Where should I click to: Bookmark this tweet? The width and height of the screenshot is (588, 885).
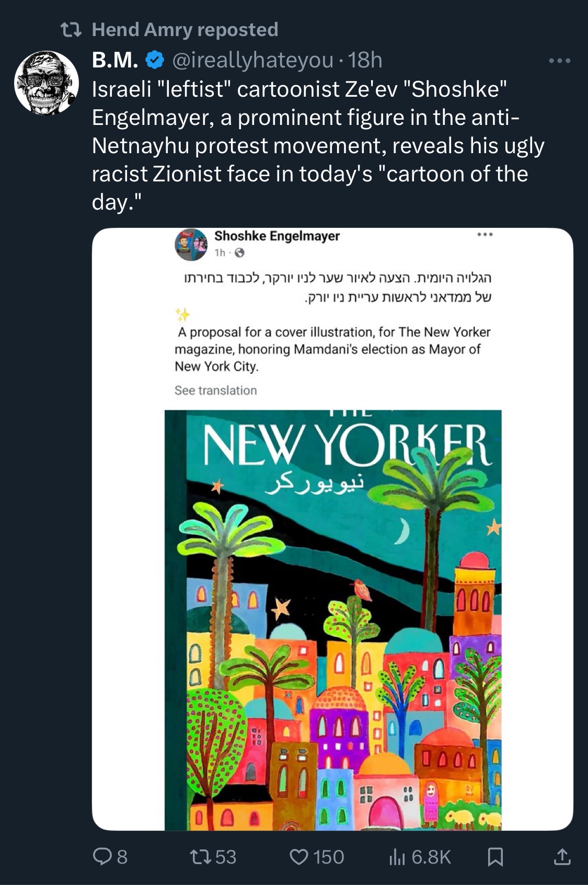[x=495, y=857]
